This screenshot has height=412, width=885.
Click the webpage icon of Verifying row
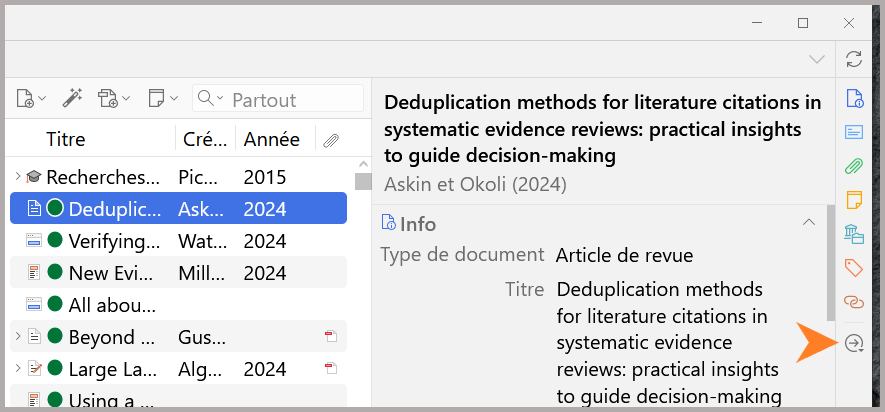click(34, 241)
